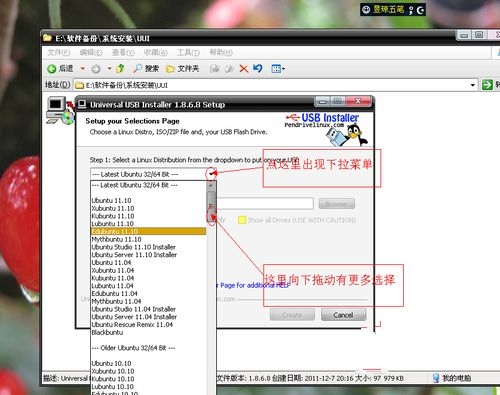Click the ISO file path input field

265,203
